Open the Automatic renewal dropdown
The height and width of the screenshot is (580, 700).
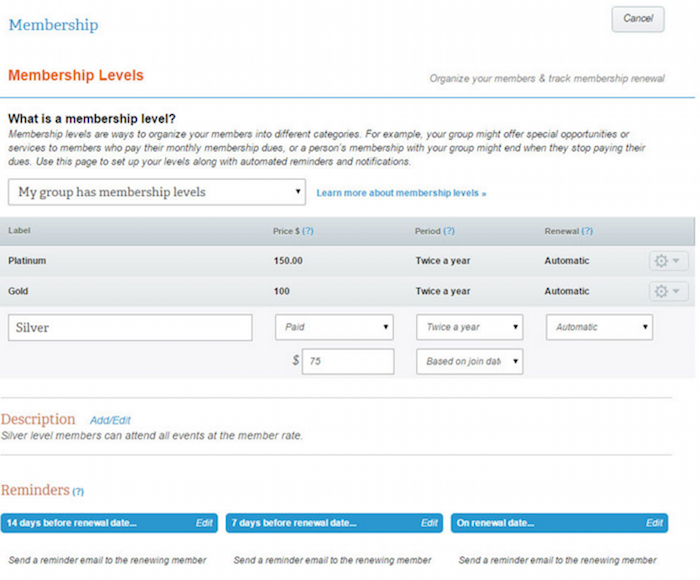pos(599,327)
